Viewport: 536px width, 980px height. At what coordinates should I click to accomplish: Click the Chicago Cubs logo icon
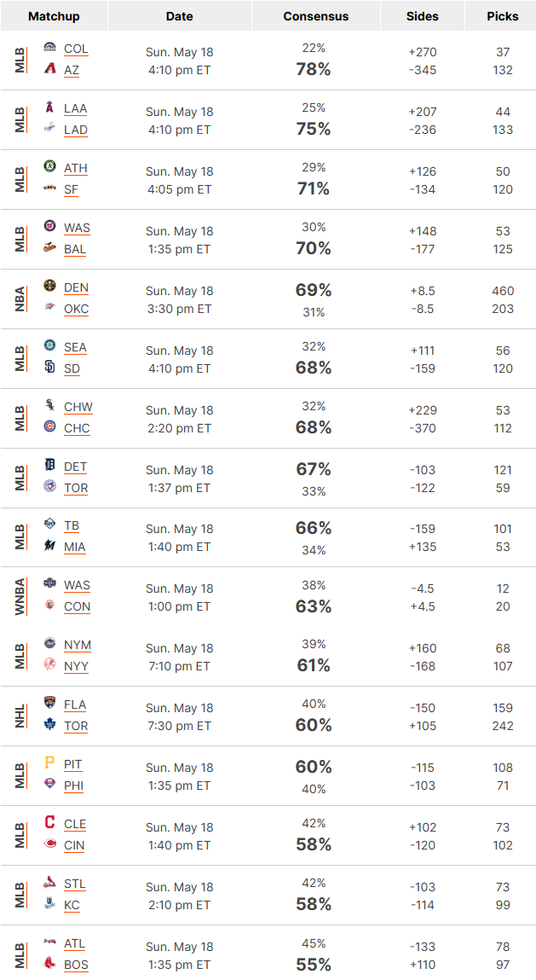tap(50, 426)
